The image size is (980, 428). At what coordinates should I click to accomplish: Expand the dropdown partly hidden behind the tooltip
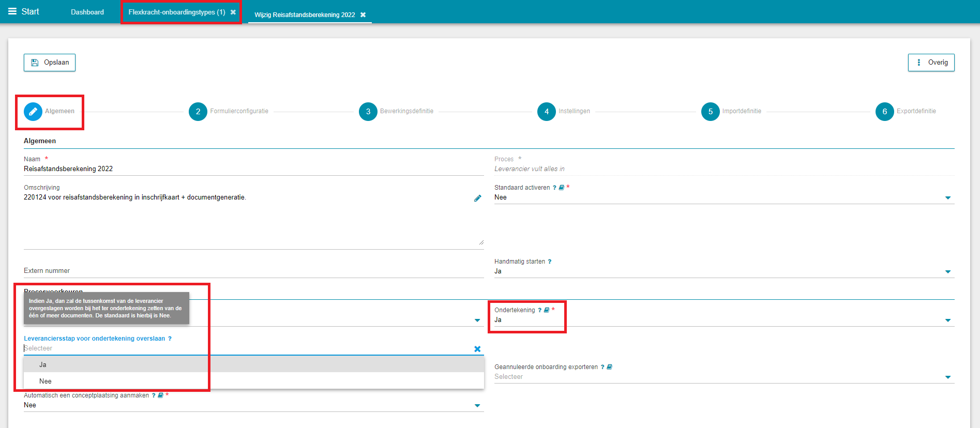[477, 320]
